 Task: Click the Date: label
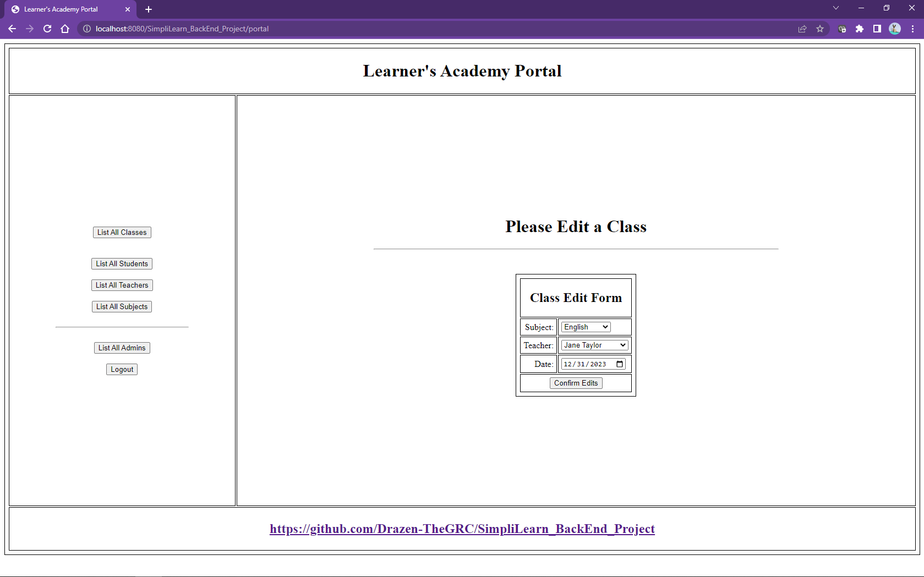pyautogui.click(x=544, y=364)
